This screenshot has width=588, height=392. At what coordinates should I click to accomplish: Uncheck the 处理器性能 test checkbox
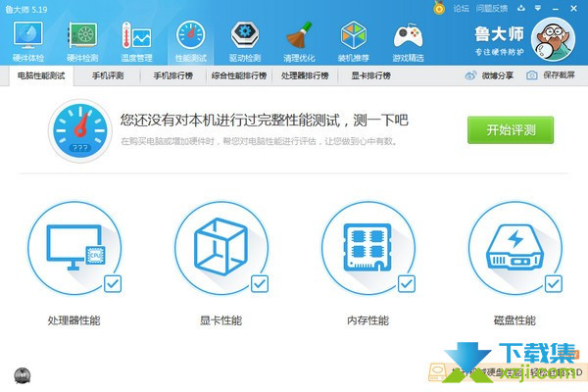[113, 283]
